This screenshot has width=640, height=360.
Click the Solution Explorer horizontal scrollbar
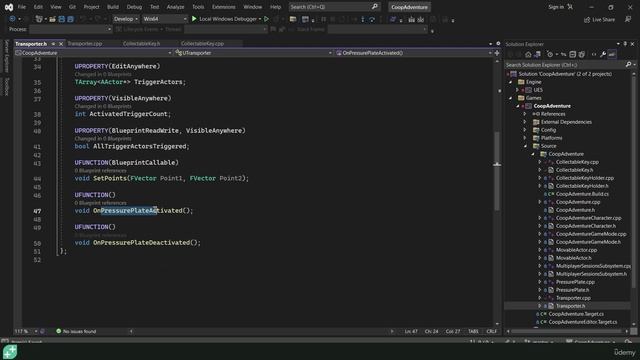pyautogui.click(x=567, y=331)
